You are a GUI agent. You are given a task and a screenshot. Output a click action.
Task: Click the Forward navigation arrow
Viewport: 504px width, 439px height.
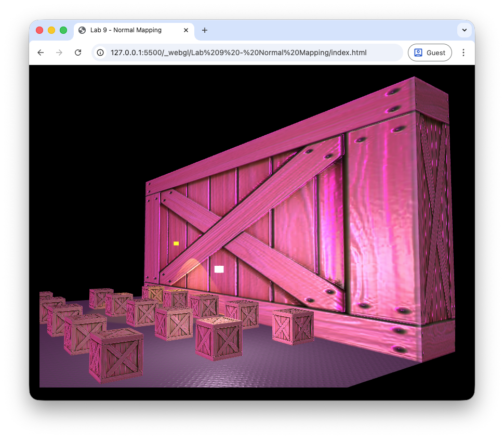click(59, 53)
